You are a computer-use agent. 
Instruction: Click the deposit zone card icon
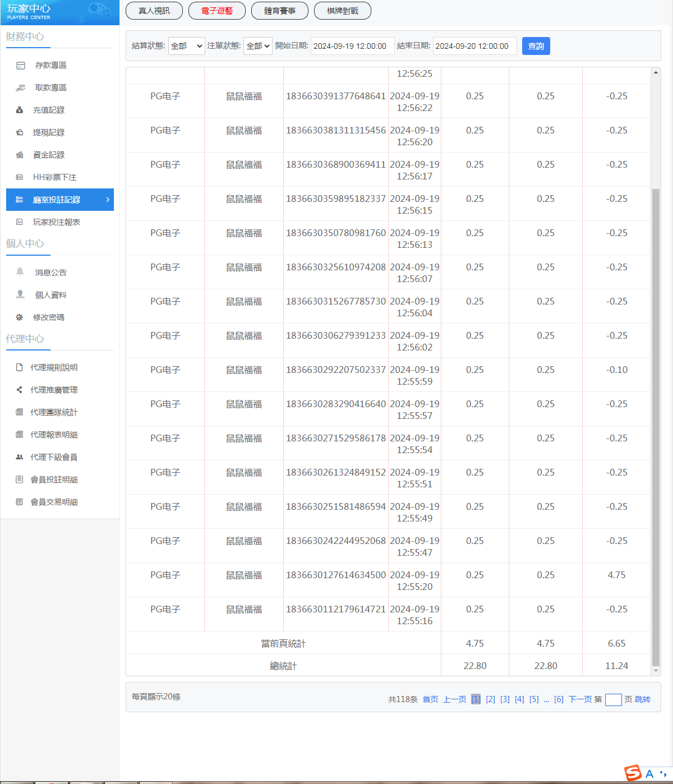21,66
